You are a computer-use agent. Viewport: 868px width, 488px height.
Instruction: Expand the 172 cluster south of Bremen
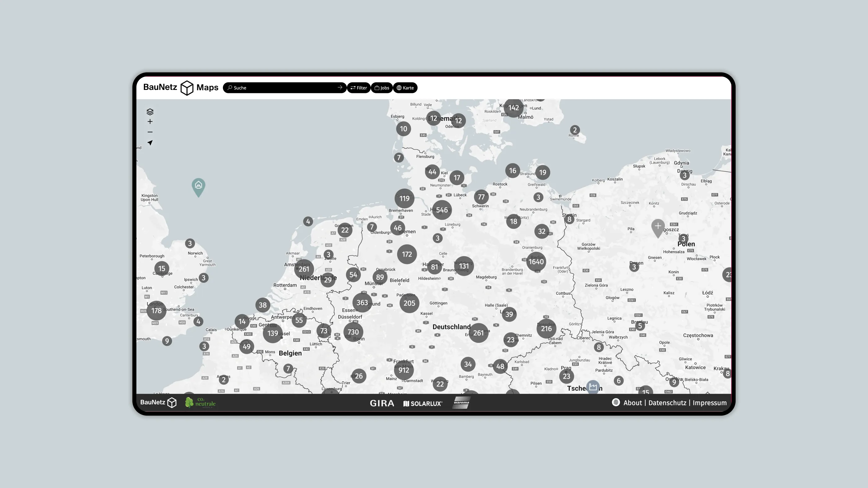pyautogui.click(x=407, y=254)
